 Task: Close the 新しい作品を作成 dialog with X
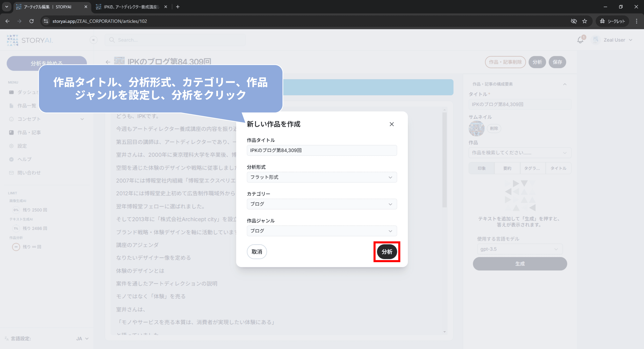[392, 124]
